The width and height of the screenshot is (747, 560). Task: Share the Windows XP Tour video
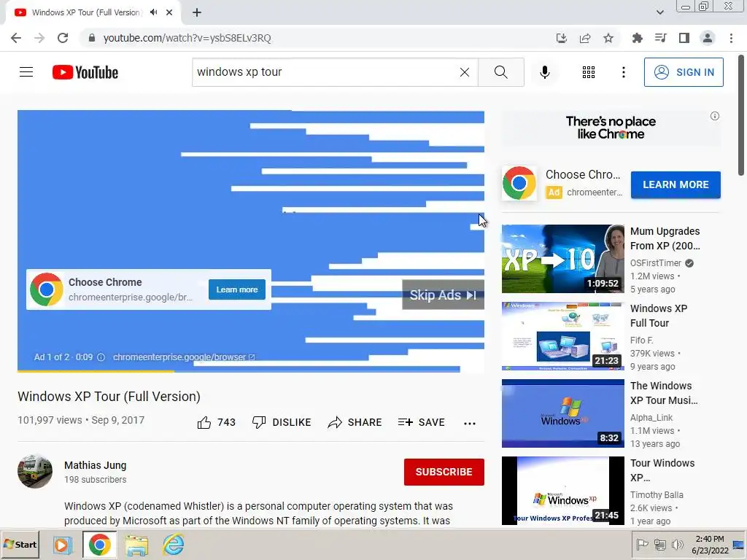pos(355,422)
